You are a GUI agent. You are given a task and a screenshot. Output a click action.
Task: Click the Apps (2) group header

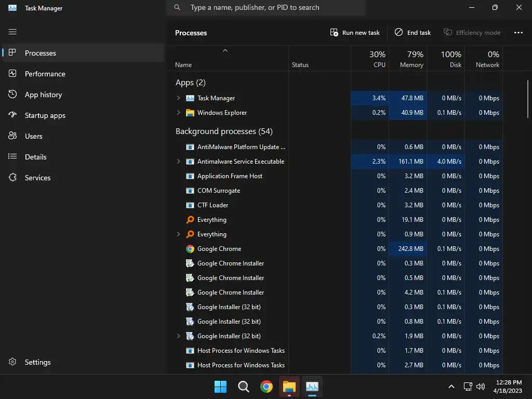point(190,83)
